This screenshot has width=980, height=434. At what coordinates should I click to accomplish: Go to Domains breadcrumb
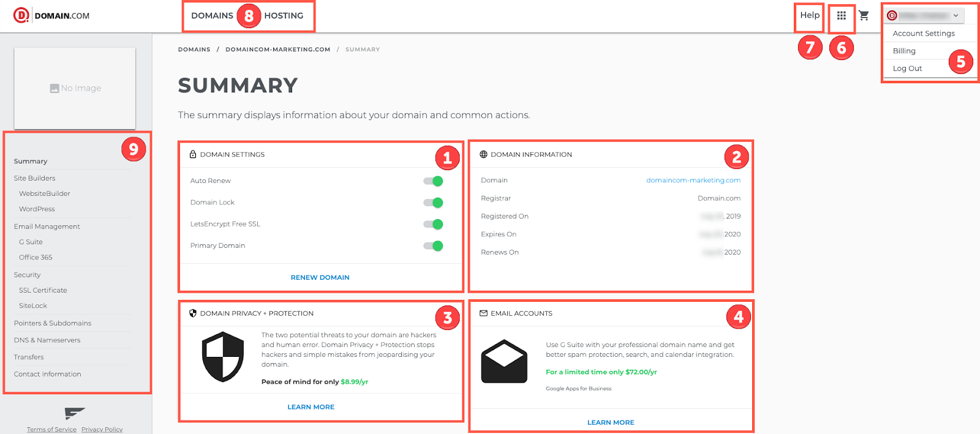click(194, 50)
